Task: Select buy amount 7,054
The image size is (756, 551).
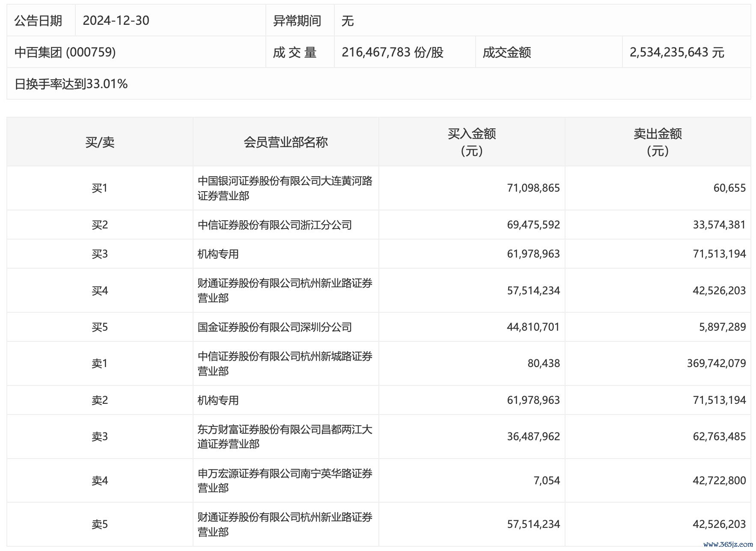Action: point(547,480)
